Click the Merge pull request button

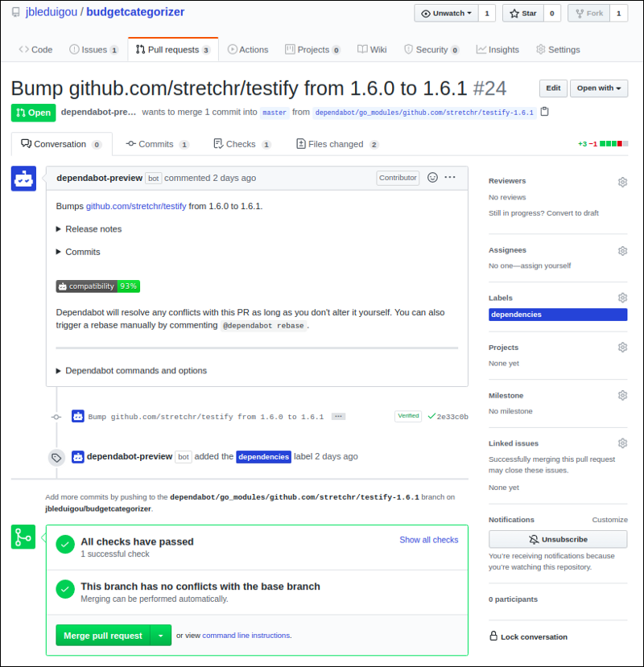tap(103, 636)
